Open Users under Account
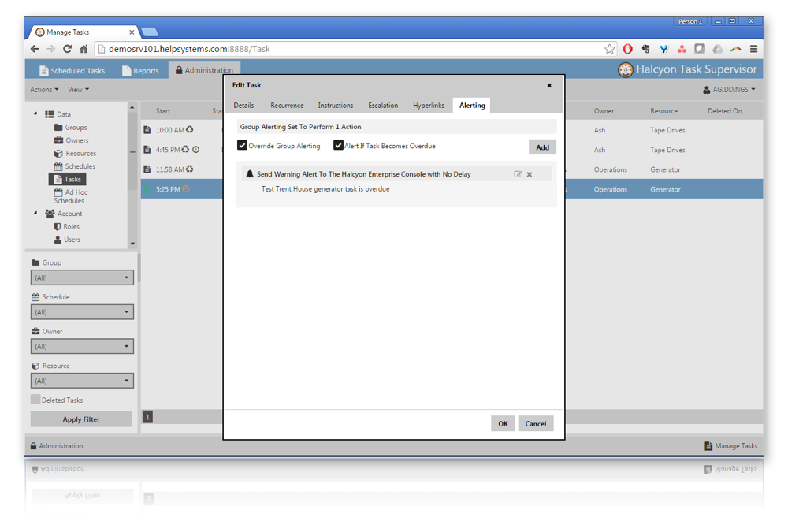This screenshot has width=788, height=532. tap(67, 240)
